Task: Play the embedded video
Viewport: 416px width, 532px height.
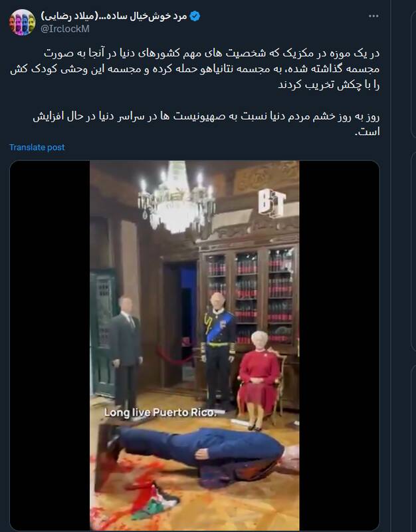Action: point(194,345)
